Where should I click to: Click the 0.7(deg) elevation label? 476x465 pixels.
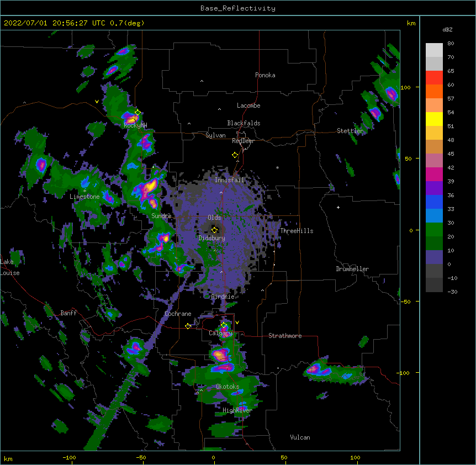pyautogui.click(x=127, y=23)
